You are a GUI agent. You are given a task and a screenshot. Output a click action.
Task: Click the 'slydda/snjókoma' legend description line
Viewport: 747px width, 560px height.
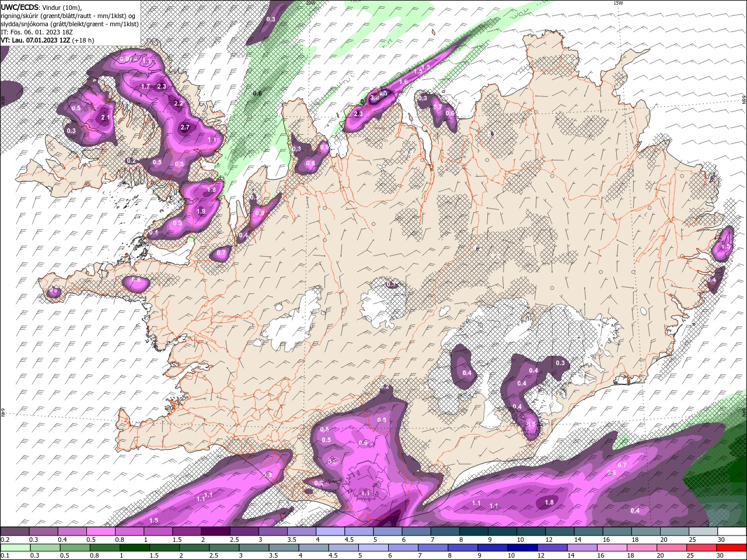point(69,24)
